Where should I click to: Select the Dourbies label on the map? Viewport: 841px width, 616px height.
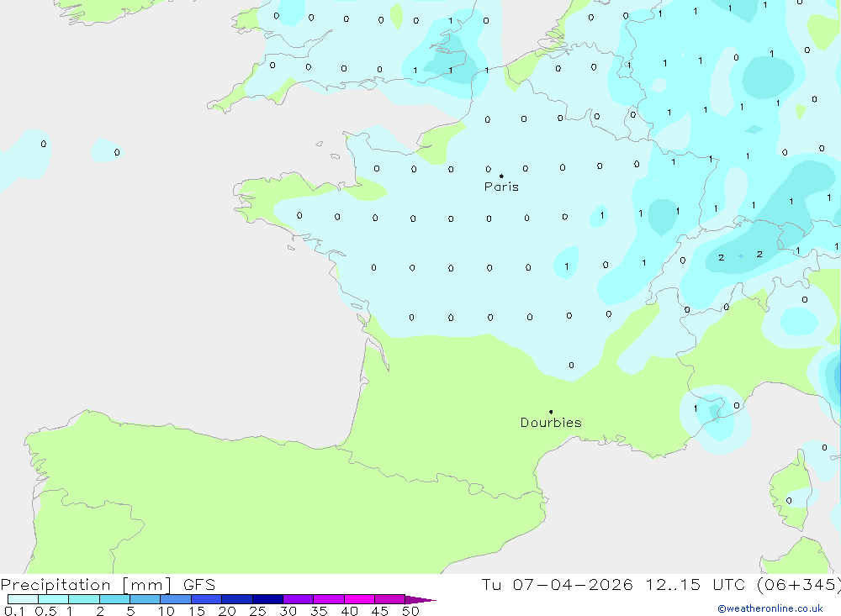pyautogui.click(x=551, y=423)
